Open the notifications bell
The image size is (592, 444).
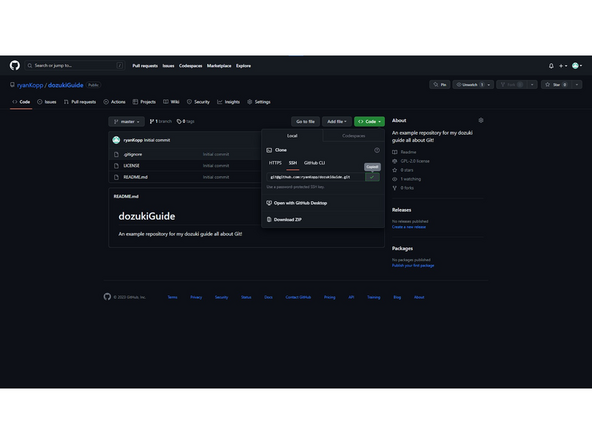551,66
